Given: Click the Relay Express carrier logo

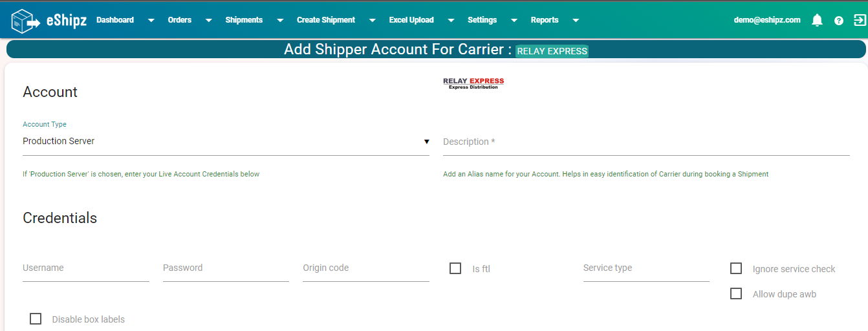Looking at the screenshot, I should coord(473,83).
